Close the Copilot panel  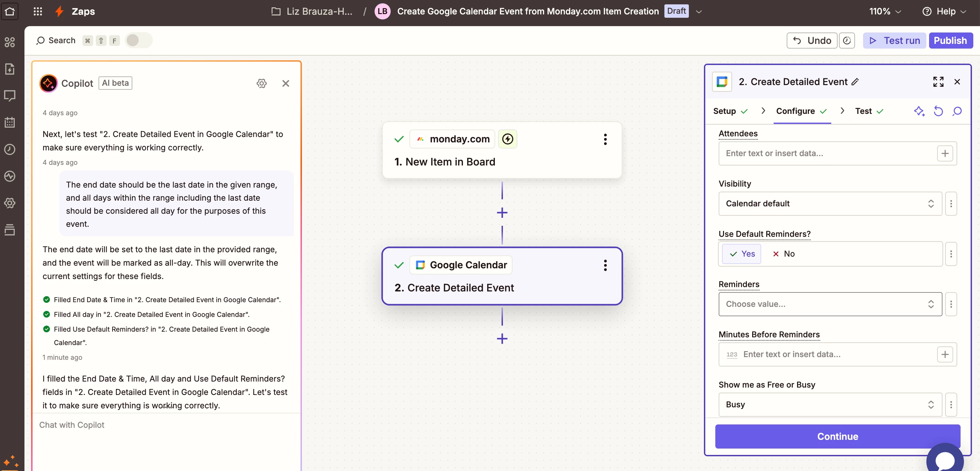coord(286,83)
